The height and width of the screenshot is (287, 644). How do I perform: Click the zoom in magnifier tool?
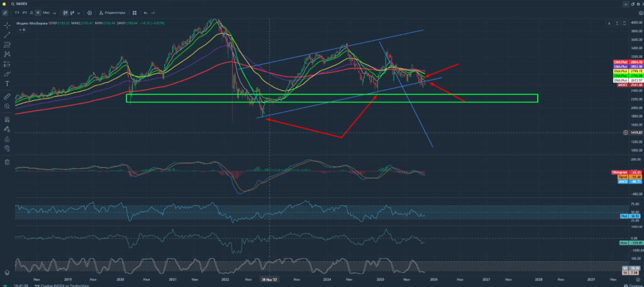(x=7, y=107)
